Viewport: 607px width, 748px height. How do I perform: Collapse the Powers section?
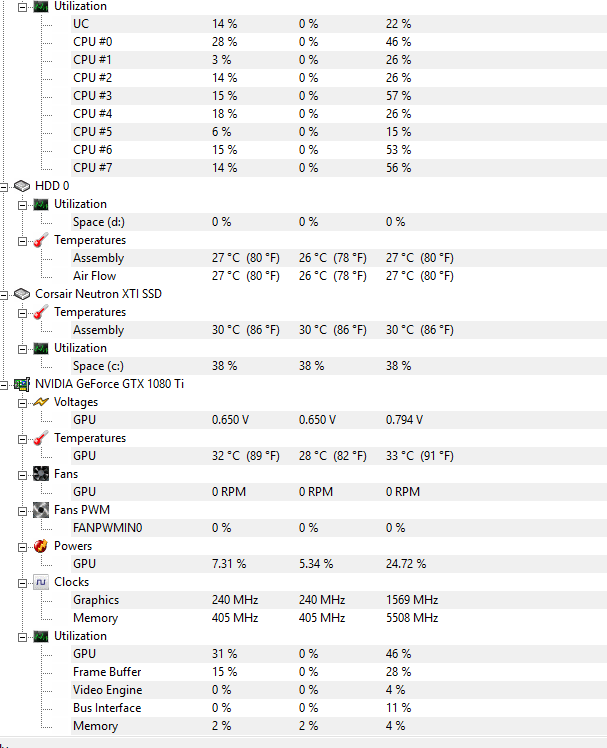click(22, 548)
